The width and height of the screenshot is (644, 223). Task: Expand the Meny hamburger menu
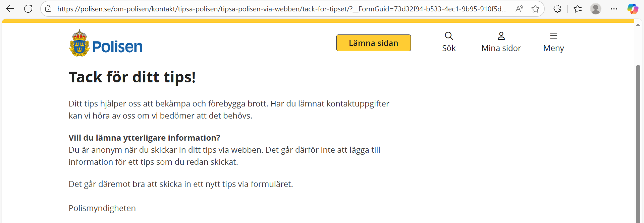click(553, 36)
